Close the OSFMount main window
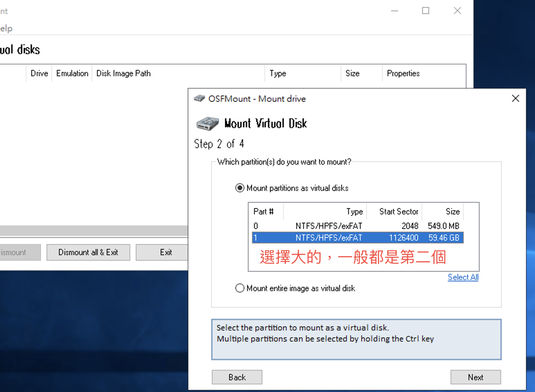The height and width of the screenshot is (392, 535). click(x=457, y=11)
